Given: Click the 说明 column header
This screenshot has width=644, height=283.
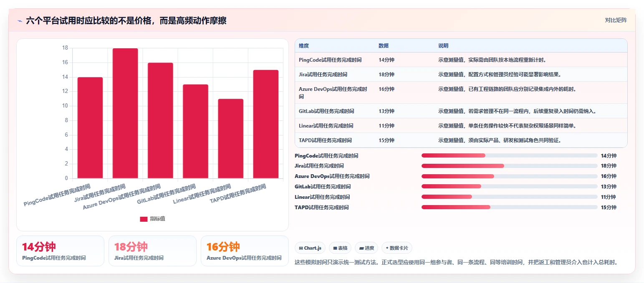Looking at the screenshot, I should (x=443, y=46).
